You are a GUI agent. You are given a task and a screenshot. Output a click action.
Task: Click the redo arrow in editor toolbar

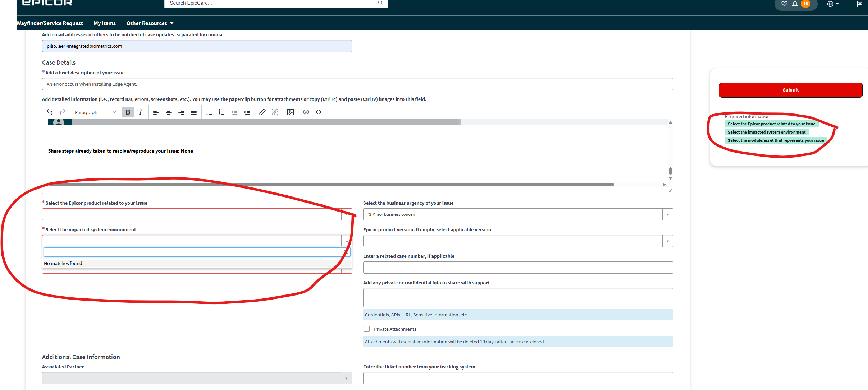click(63, 112)
